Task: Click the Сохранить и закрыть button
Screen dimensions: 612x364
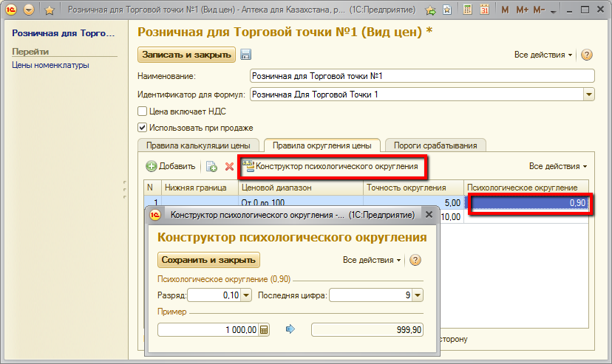Action: [x=208, y=260]
